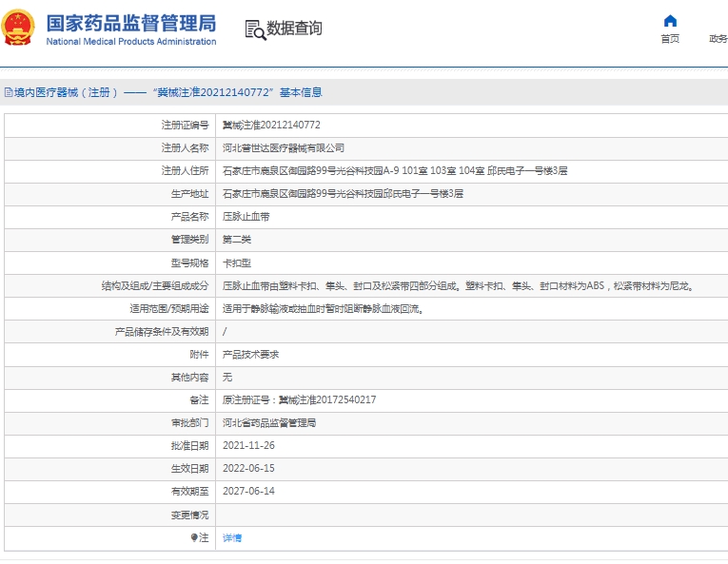Click the blue home house icon
The width and height of the screenshot is (728, 564).
click(x=670, y=21)
